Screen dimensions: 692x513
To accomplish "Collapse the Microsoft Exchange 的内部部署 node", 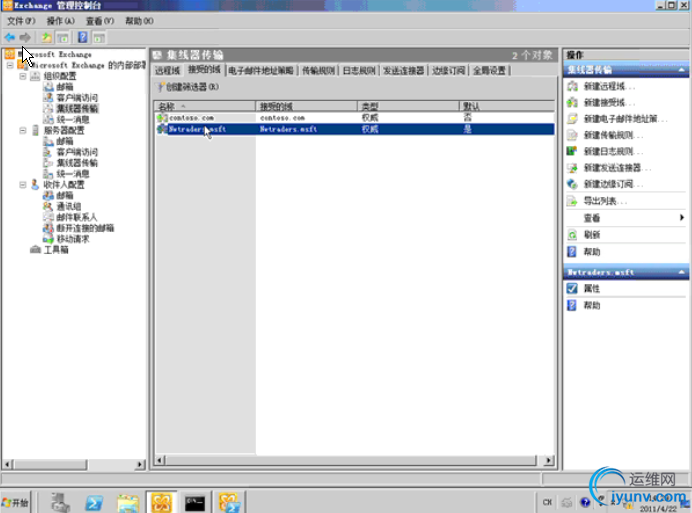I will click(x=10, y=65).
